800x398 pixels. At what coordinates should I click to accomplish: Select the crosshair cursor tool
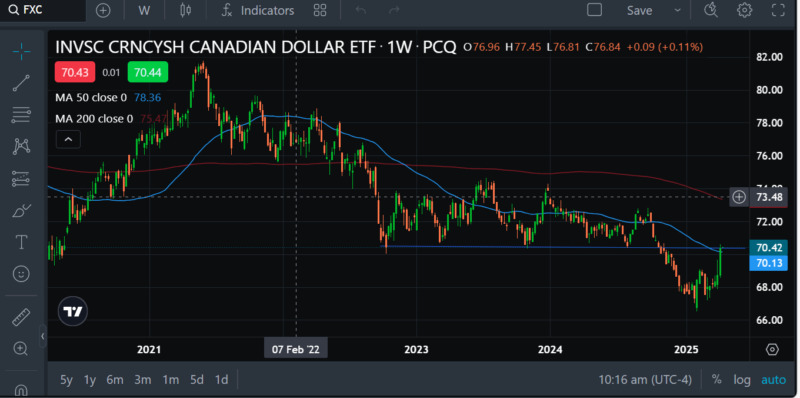pos(21,51)
